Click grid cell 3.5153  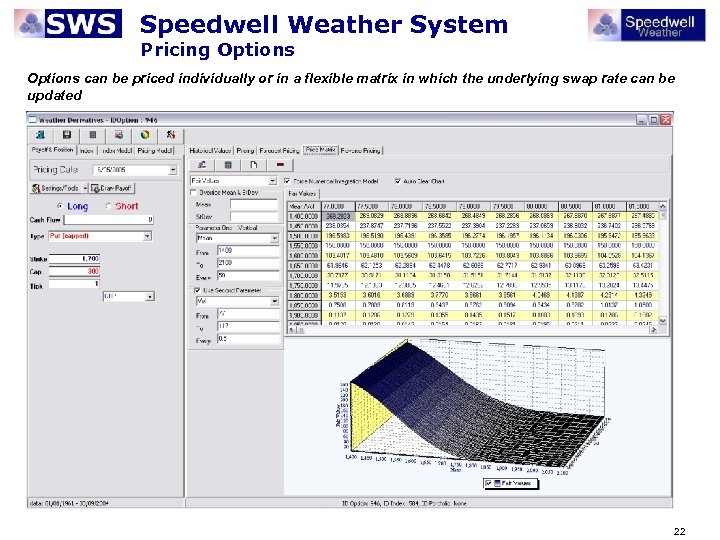pos(337,296)
